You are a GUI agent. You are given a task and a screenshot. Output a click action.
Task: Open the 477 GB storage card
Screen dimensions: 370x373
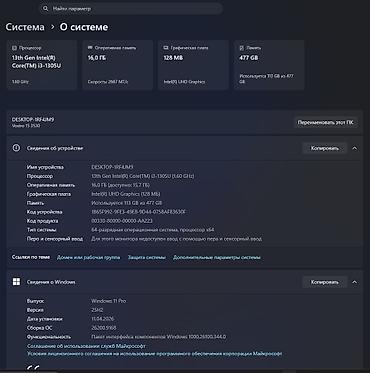coord(269,65)
